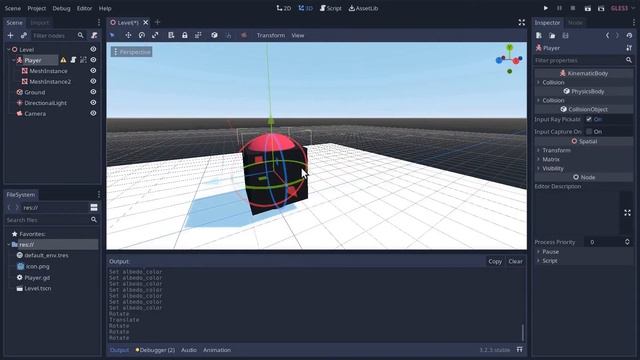Hide the Ground node
Image resolution: width=640 pixels, height=360 pixels.
[x=93, y=92]
